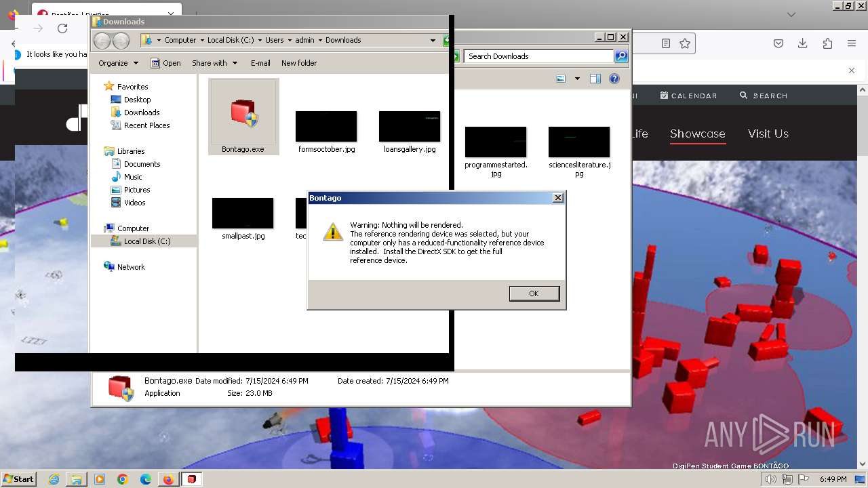Open Firefox downloads arrow icon
Viewport: 868px width, 488px height.
(803, 43)
